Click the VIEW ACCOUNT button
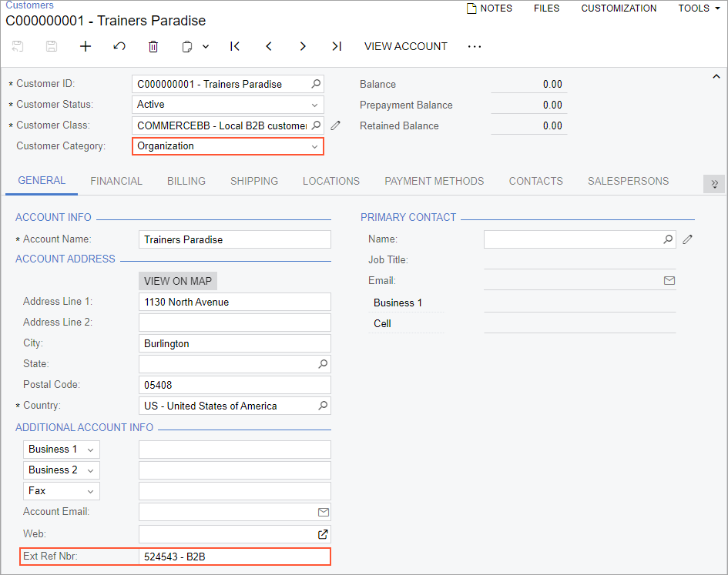 pyautogui.click(x=406, y=46)
